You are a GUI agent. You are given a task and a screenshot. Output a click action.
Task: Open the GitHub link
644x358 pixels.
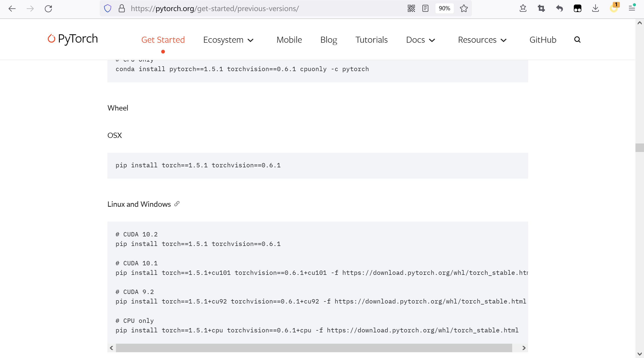pyautogui.click(x=543, y=40)
